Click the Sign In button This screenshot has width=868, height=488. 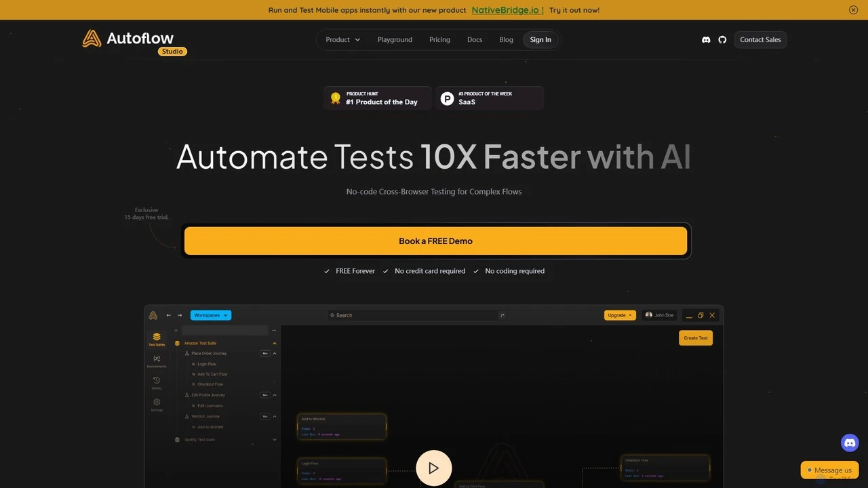pos(540,40)
